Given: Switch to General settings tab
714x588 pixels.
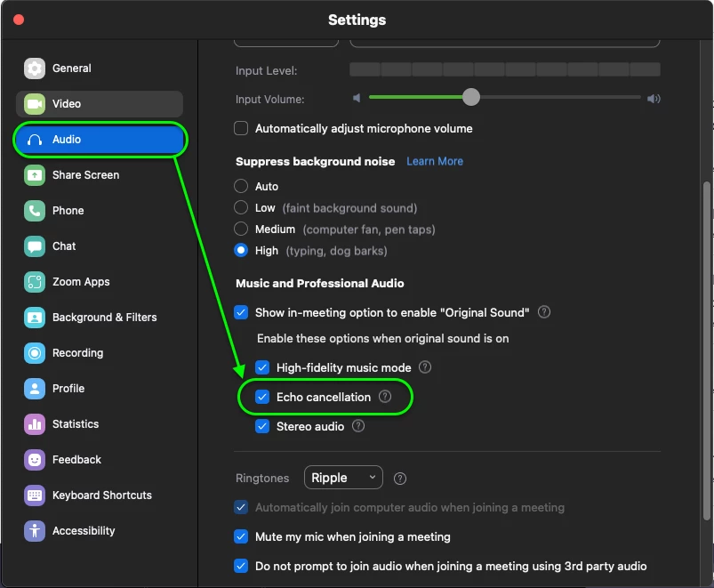Looking at the screenshot, I should (x=100, y=68).
